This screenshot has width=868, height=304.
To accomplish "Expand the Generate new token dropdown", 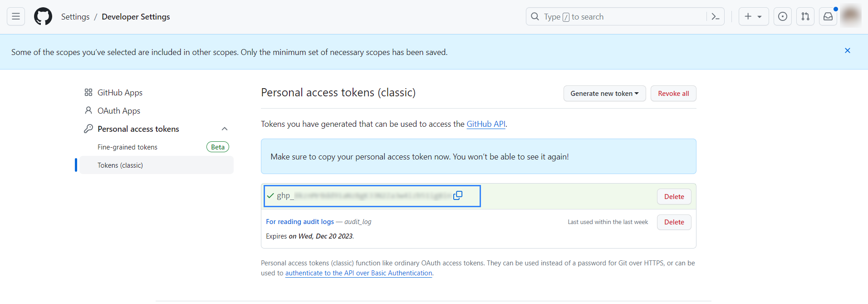I will [604, 94].
